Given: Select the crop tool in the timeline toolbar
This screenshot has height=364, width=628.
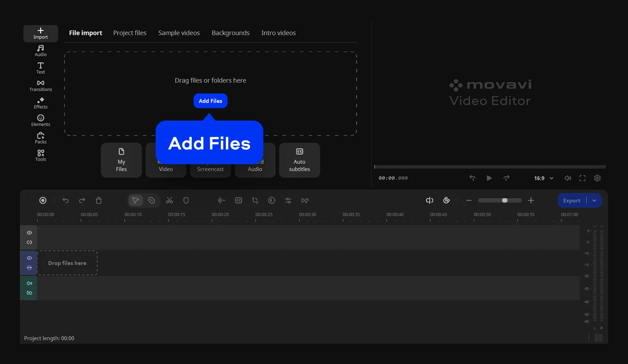Looking at the screenshot, I should 255,200.
